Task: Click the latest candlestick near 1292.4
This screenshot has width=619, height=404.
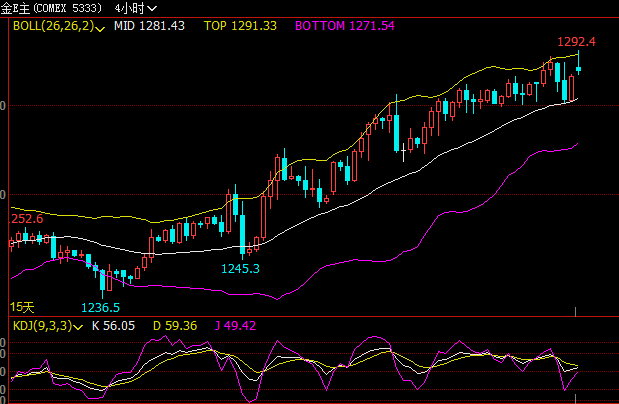Action: (578, 63)
